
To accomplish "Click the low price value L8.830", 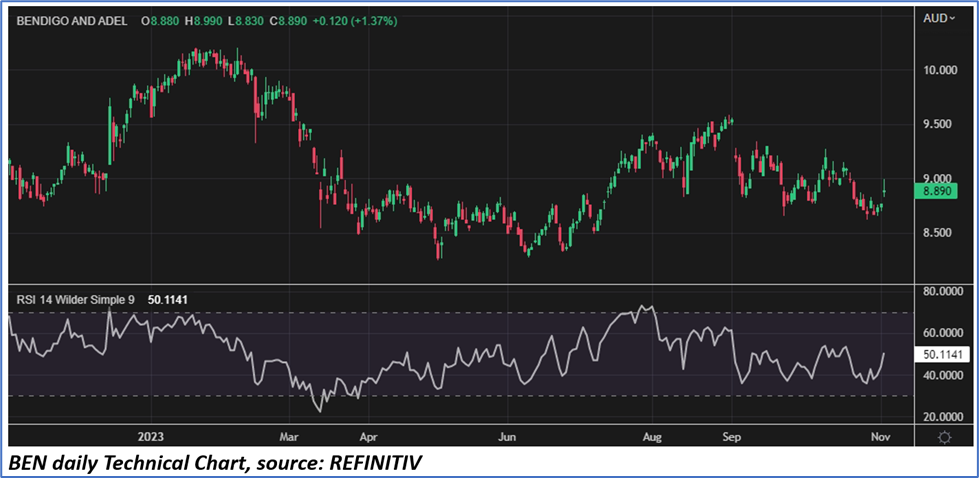I will click(246, 21).
